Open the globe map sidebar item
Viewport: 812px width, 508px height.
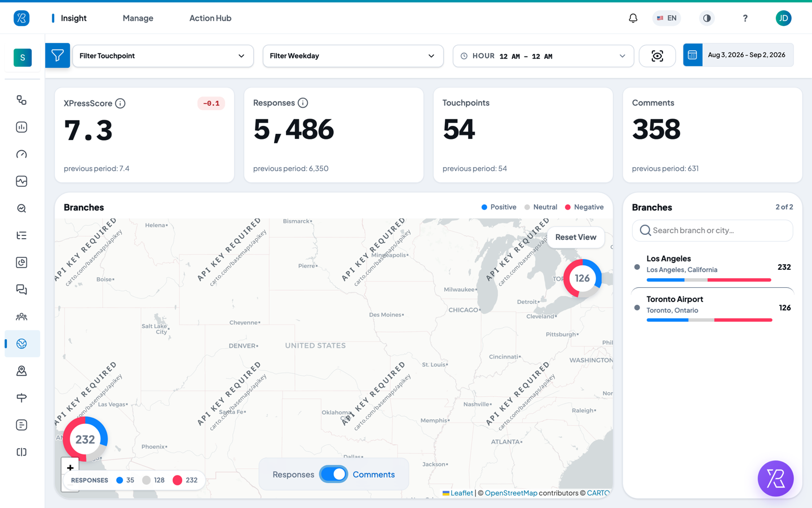pyautogui.click(x=21, y=344)
